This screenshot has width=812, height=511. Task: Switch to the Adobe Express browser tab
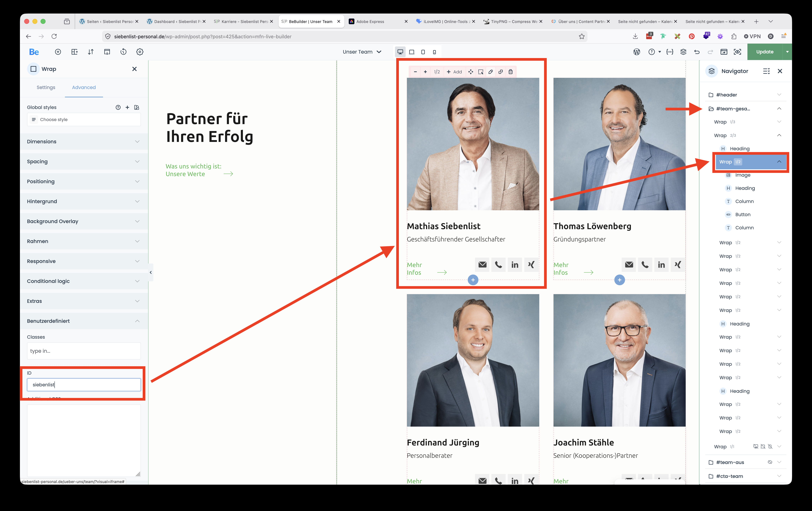point(370,21)
